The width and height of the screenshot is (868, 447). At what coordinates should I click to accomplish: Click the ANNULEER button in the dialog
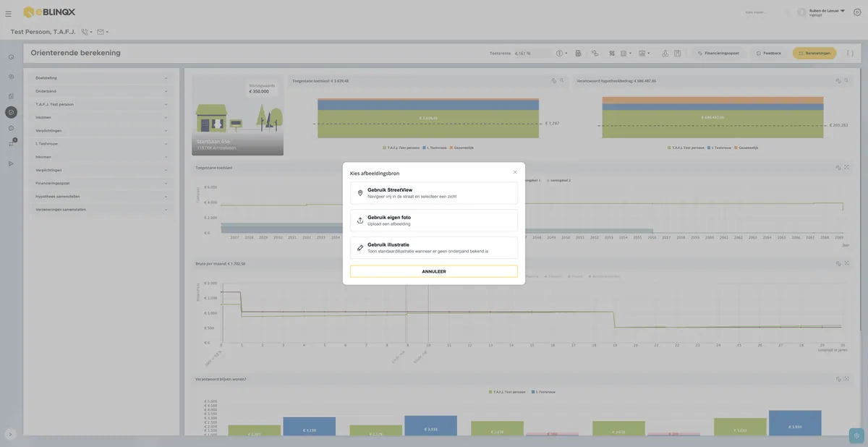[434, 271]
